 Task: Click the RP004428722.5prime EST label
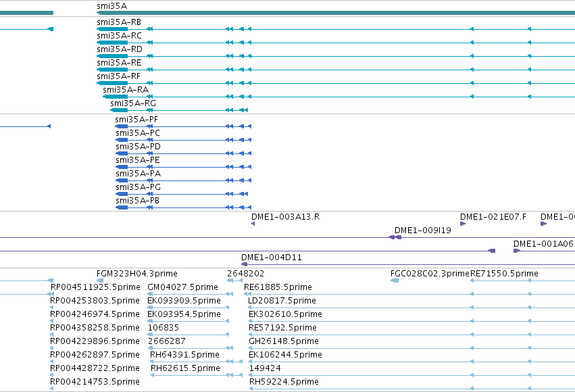click(95, 369)
